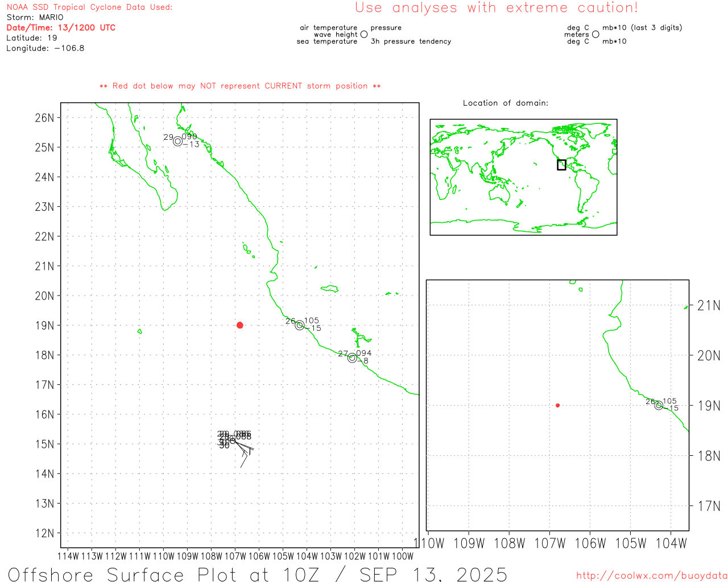Select the station circle at 19N on main map

[x=300, y=325]
